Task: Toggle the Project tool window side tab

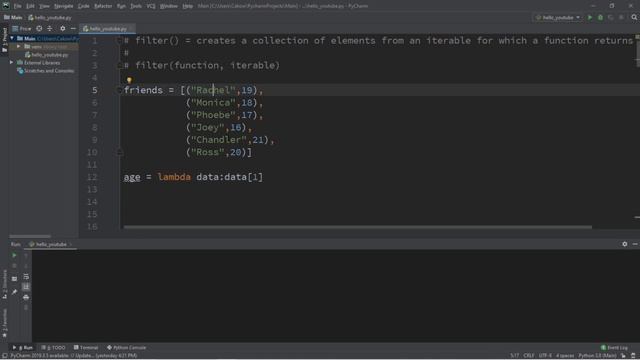Action: click(x=4, y=40)
